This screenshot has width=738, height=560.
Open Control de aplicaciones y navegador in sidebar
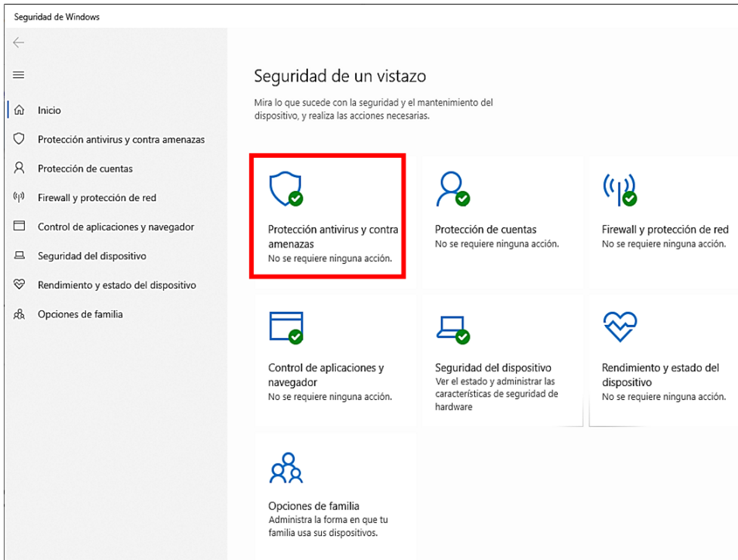(x=116, y=227)
